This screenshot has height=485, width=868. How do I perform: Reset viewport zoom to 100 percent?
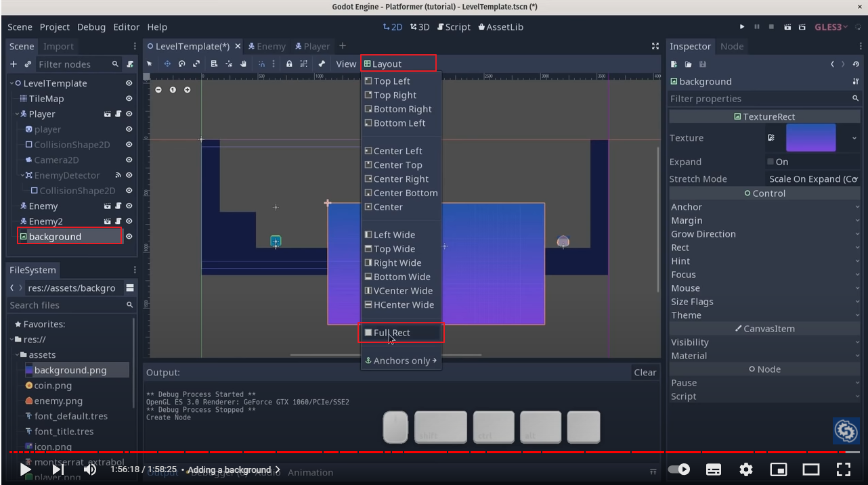pyautogui.click(x=173, y=90)
